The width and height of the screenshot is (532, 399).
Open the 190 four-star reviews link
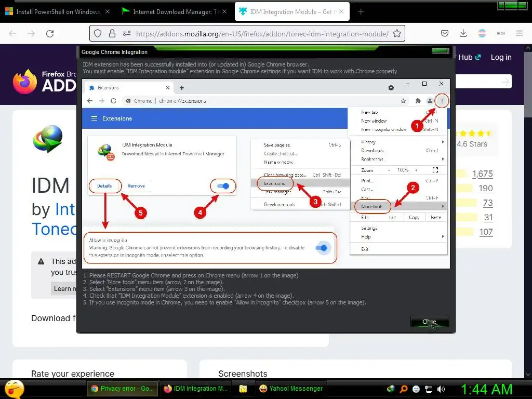click(x=486, y=188)
